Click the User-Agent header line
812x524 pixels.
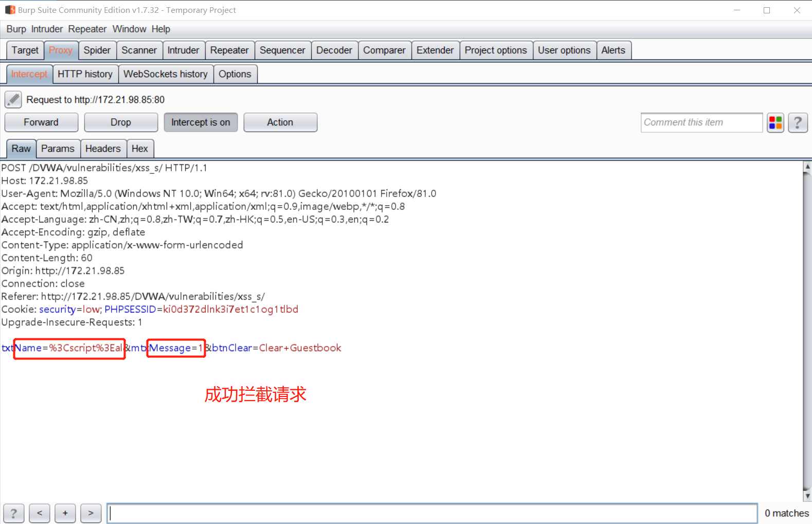(219, 193)
